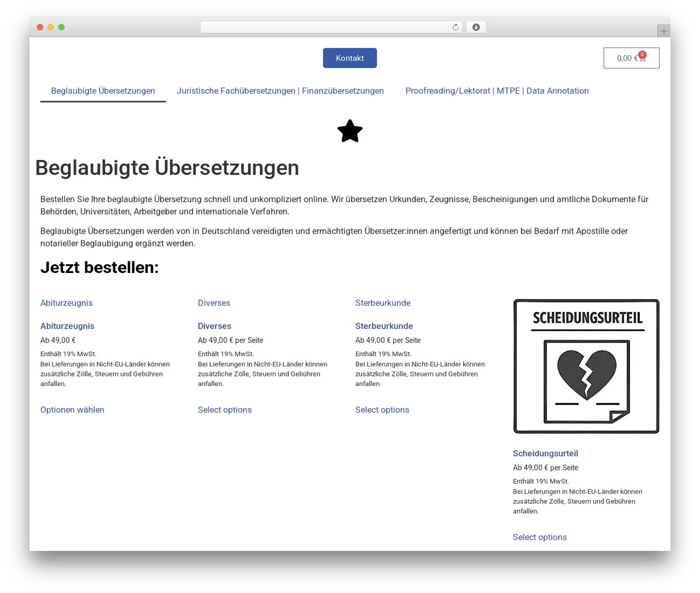Click the Scheidungsurteil price 'Ab 49,00 € per Seite'
The width and height of the screenshot is (700, 593).
coord(545,468)
